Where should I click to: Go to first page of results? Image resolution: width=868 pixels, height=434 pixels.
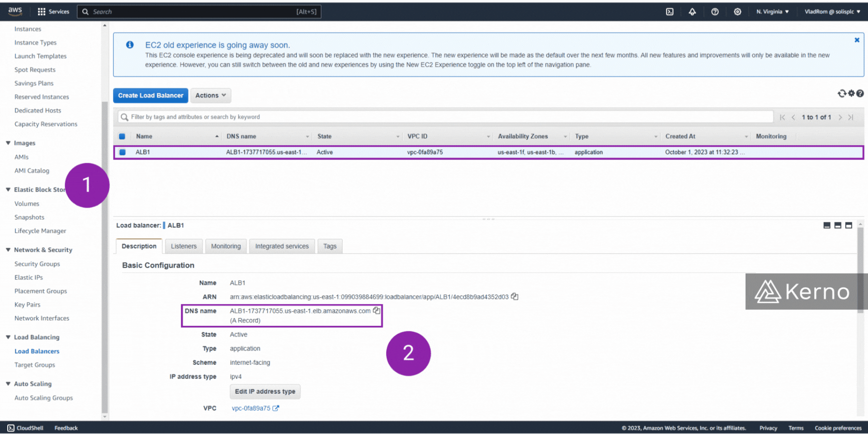(x=783, y=117)
